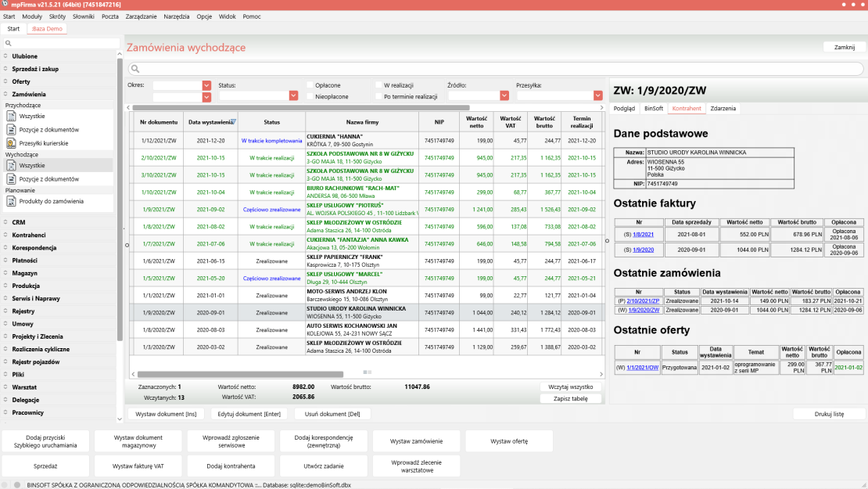Click the Wszystkie icon under Wychodzące

(x=11, y=165)
